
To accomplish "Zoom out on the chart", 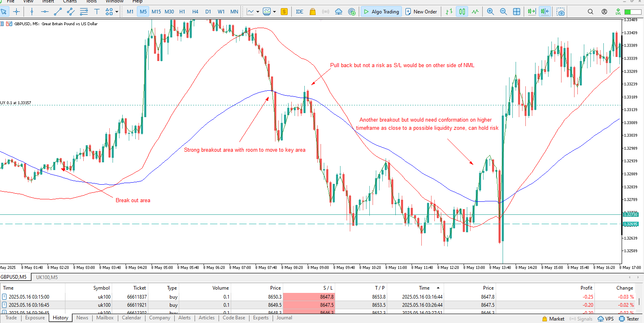I will (503, 12).
